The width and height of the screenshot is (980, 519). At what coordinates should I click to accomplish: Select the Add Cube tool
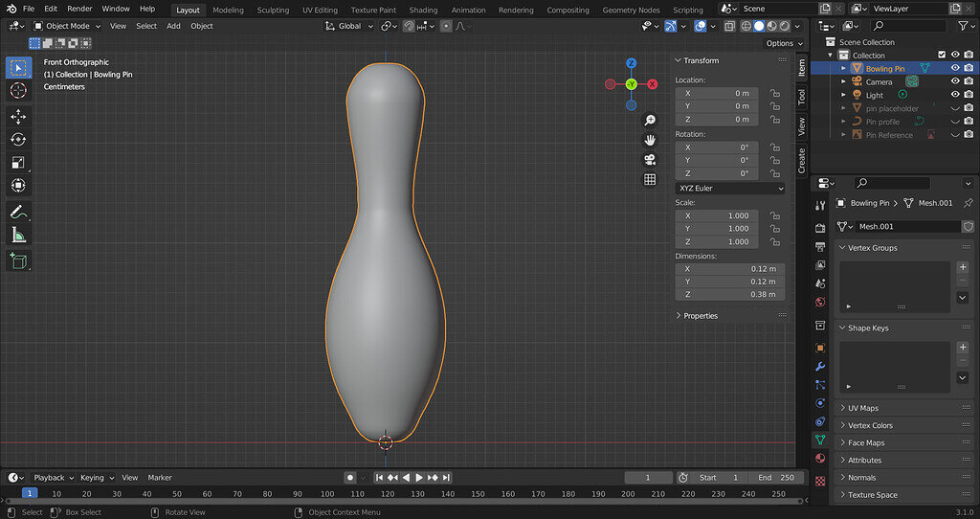pyautogui.click(x=19, y=260)
